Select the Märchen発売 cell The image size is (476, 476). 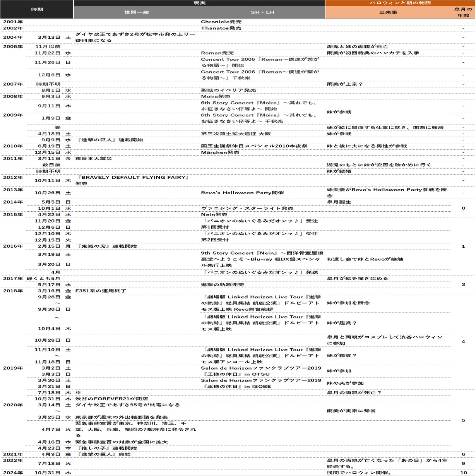point(220,152)
